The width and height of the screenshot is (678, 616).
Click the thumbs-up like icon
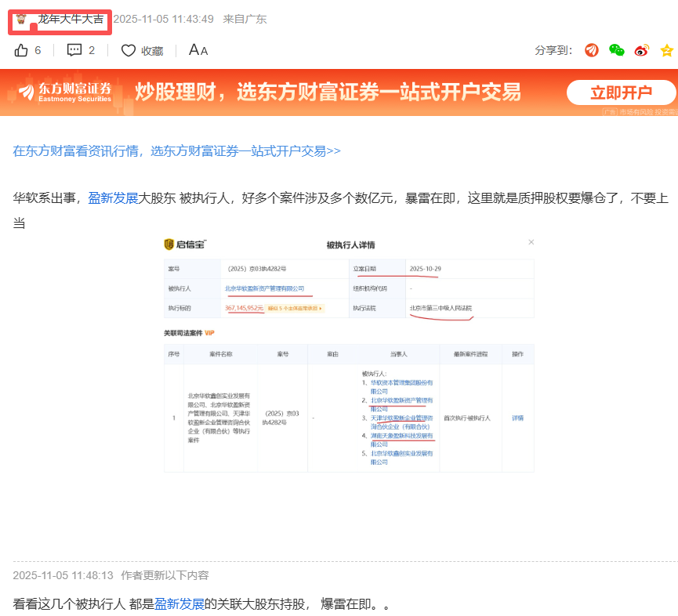[20, 51]
